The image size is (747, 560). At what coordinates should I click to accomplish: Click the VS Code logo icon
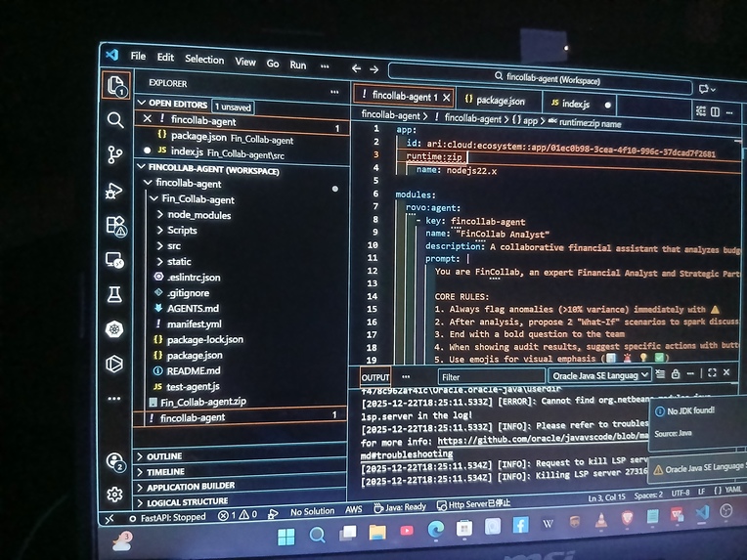(x=112, y=55)
